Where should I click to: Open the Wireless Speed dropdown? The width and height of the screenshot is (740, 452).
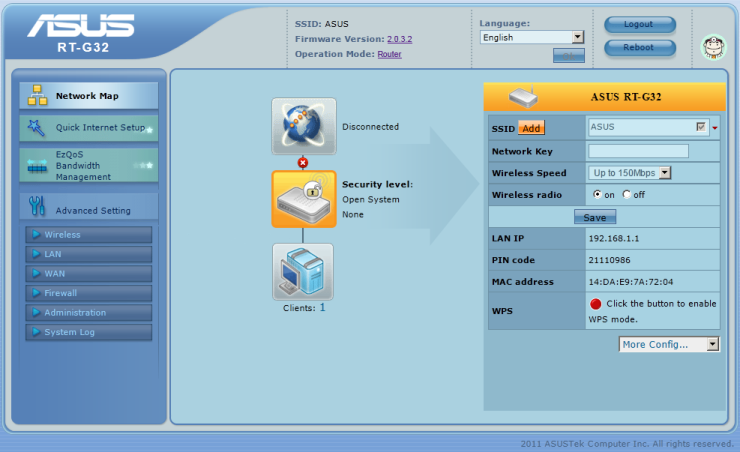click(x=630, y=173)
